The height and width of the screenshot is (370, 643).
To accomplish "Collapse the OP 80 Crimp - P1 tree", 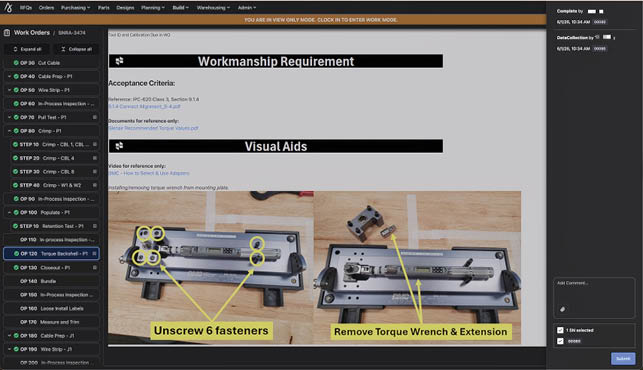I will [x=9, y=131].
